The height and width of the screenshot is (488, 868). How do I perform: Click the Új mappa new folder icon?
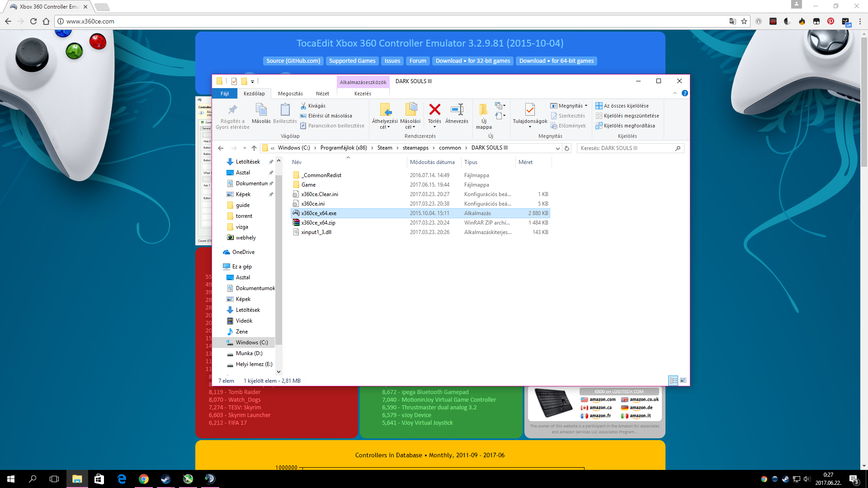pos(483,110)
